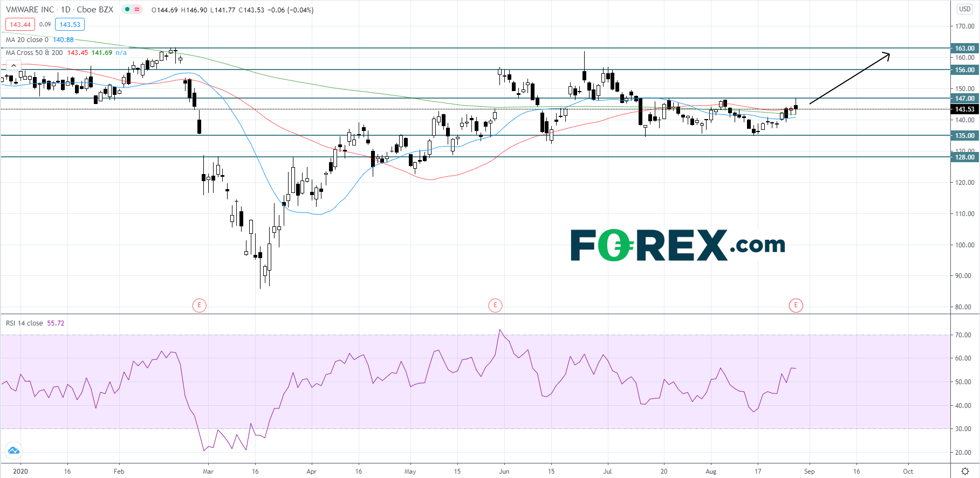
Task: Click the 170.00 price scale label
Action: [965, 26]
